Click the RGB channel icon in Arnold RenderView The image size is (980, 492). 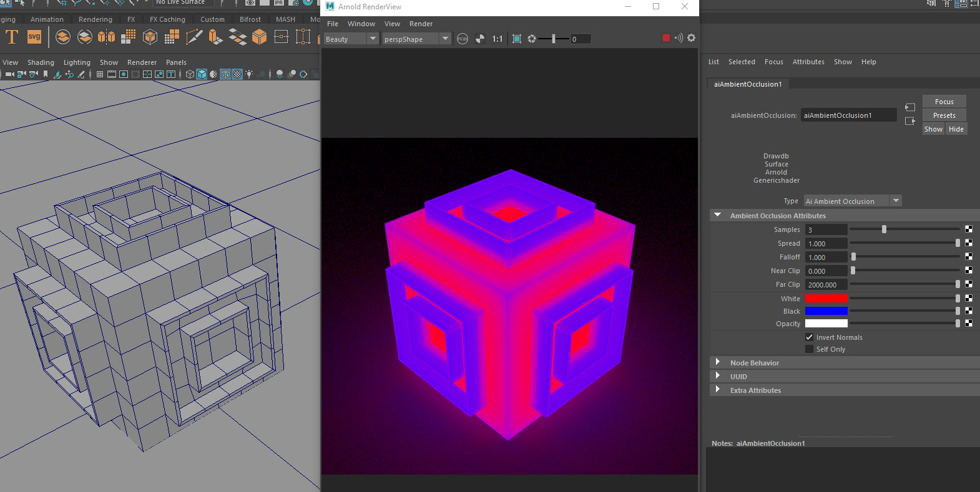tap(463, 39)
